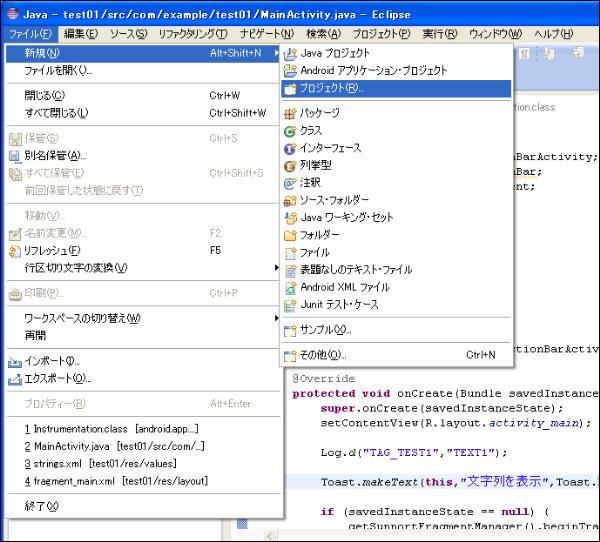600x542 pixels.
Task: Open the ナビゲート(N) menu
Action: pos(267,34)
